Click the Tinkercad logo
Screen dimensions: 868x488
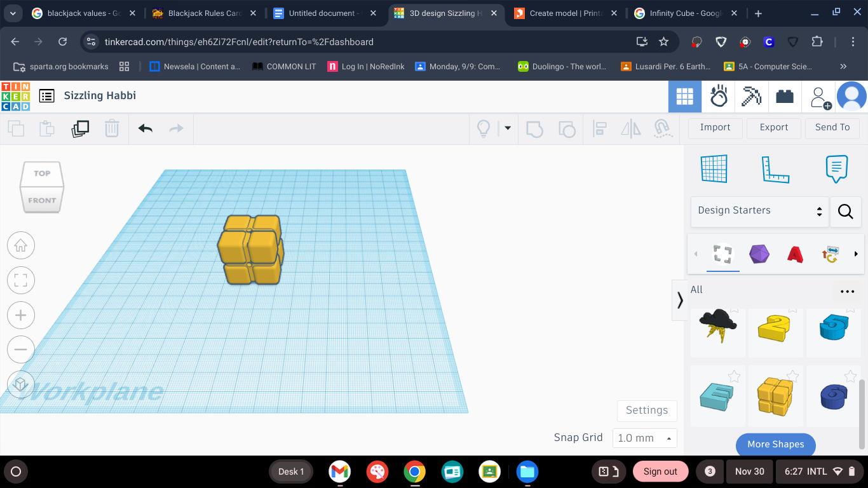[x=16, y=96]
